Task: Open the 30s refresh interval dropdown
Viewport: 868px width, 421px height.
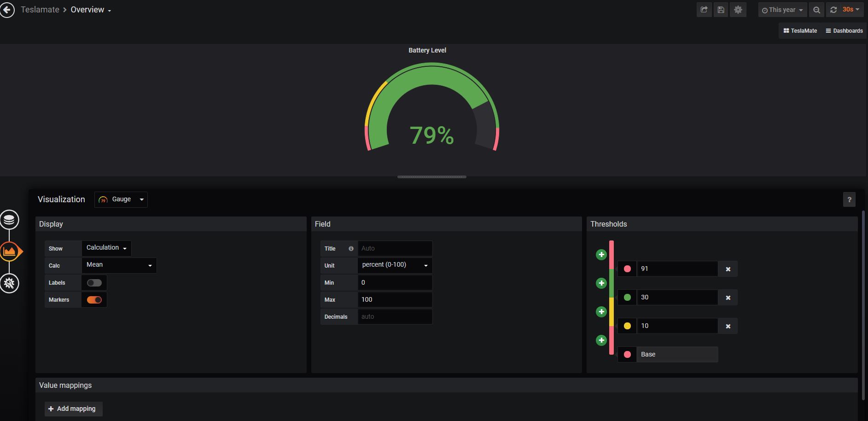Action: (x=851, y=10)
